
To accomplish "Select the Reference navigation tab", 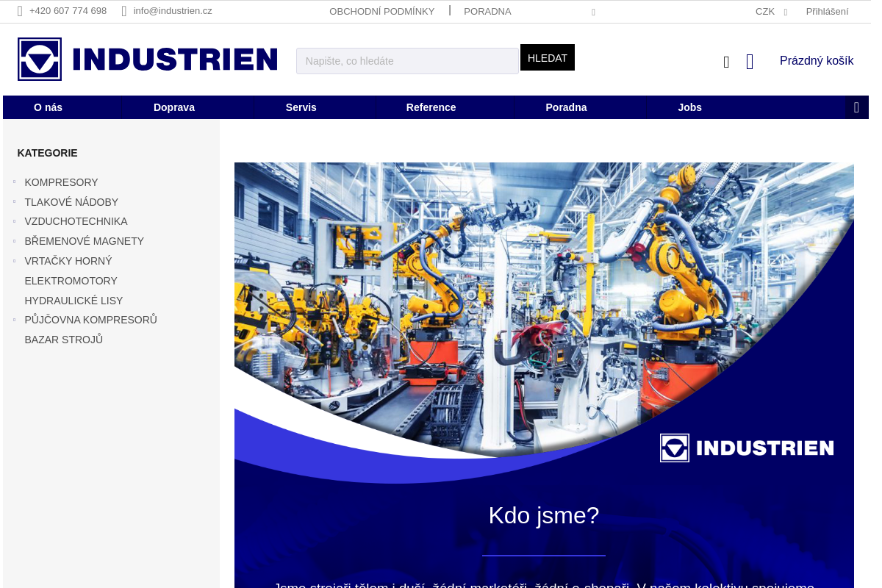I will (431, 107).
